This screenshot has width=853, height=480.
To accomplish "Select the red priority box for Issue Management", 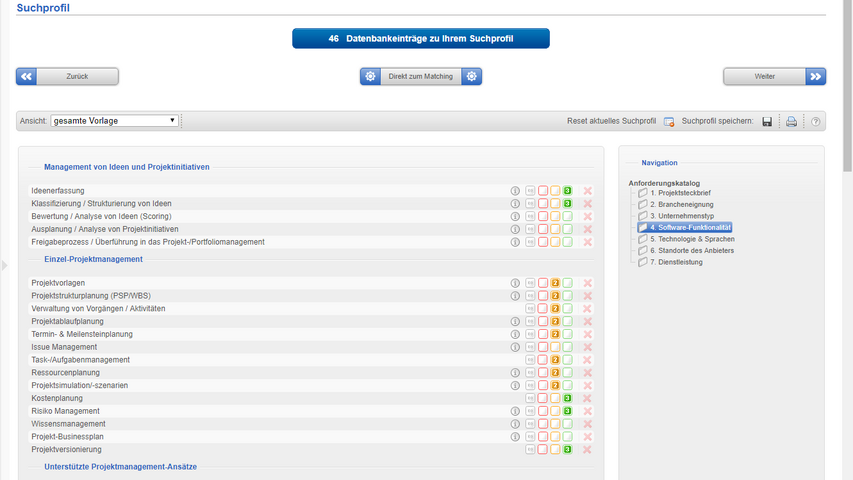I will (543, 347).
